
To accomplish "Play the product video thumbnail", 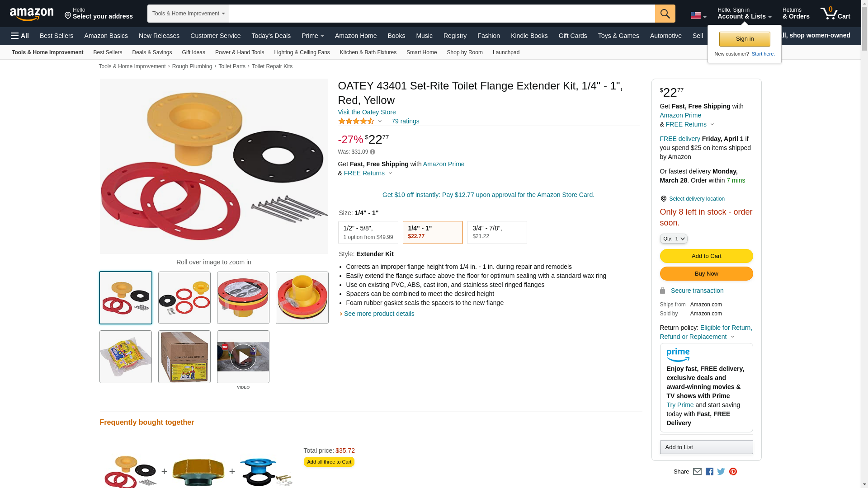I will [243, 357].
